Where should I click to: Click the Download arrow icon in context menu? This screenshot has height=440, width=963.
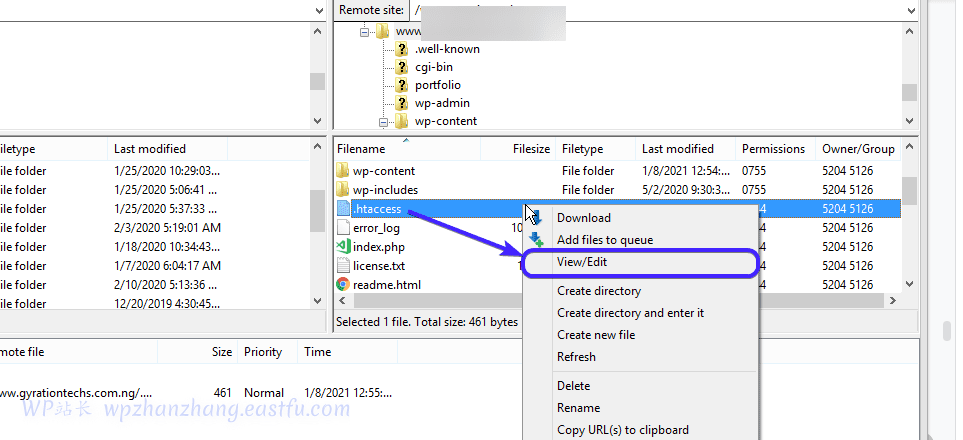coord(535,218)
